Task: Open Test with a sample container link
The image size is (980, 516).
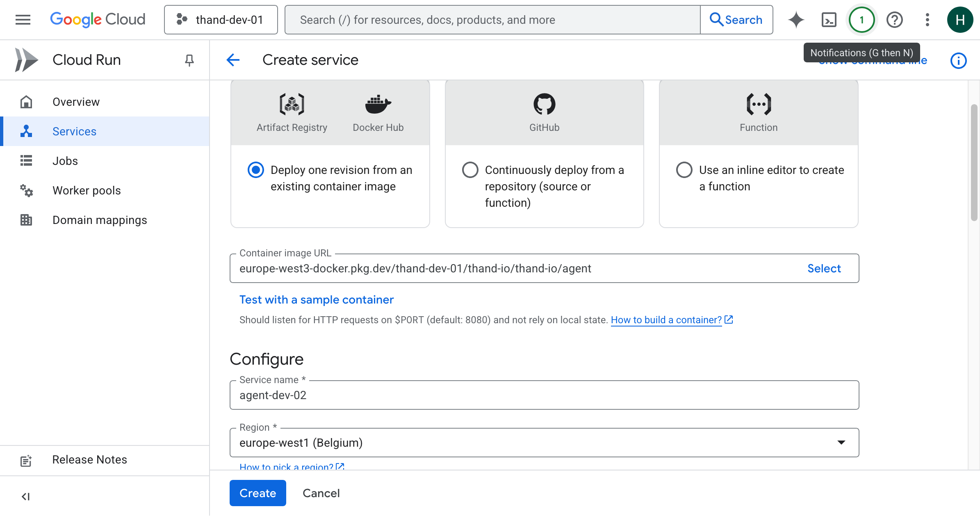Action: pyautogui.click(x=316, y=300)
